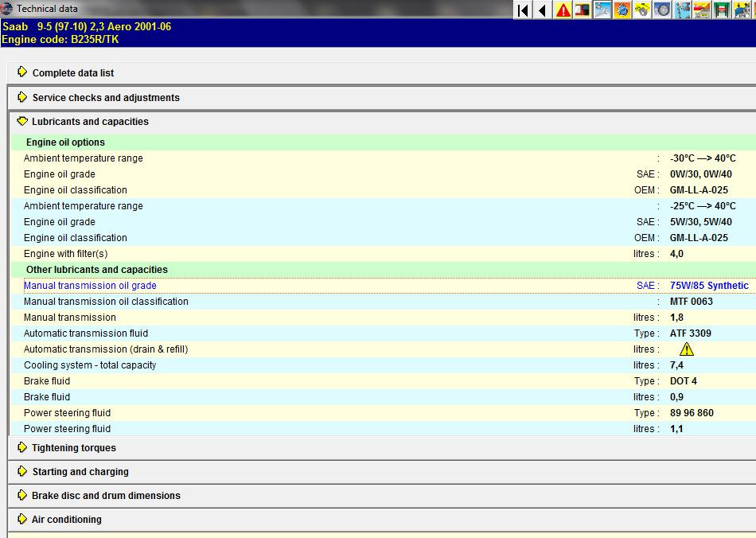
Task: Click the 5W/30, 5W/40 oil grade value
Action: coord(701,222)
